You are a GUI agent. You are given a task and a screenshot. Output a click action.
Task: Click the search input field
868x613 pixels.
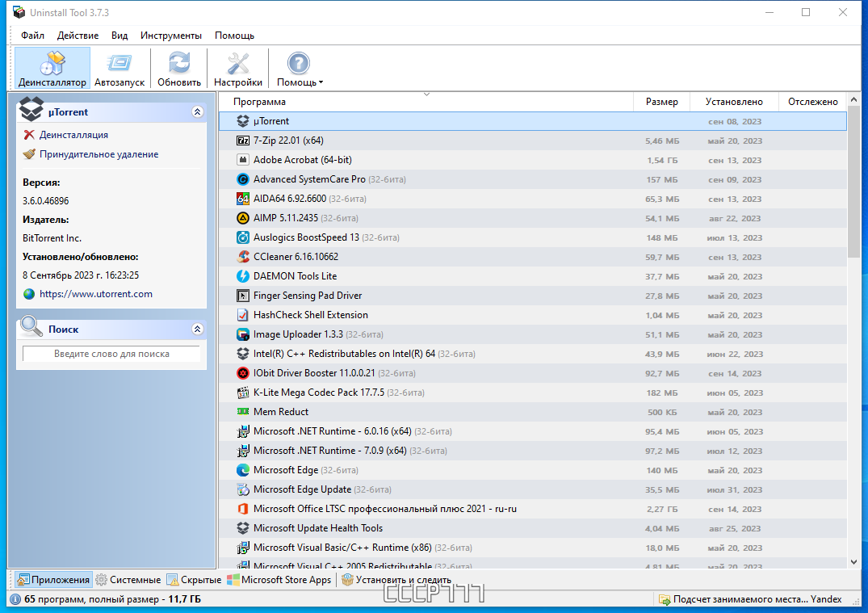click(111, 354)
